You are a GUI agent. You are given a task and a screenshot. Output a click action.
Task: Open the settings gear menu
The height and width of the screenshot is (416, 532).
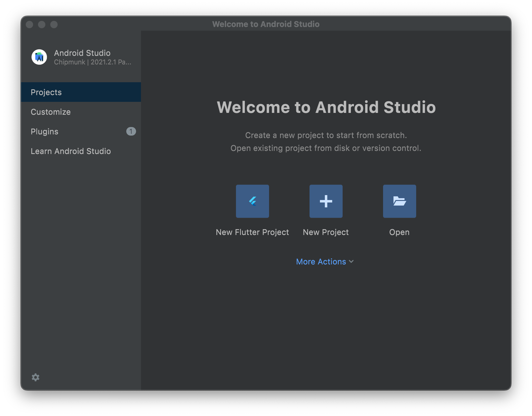click(36, 377)
